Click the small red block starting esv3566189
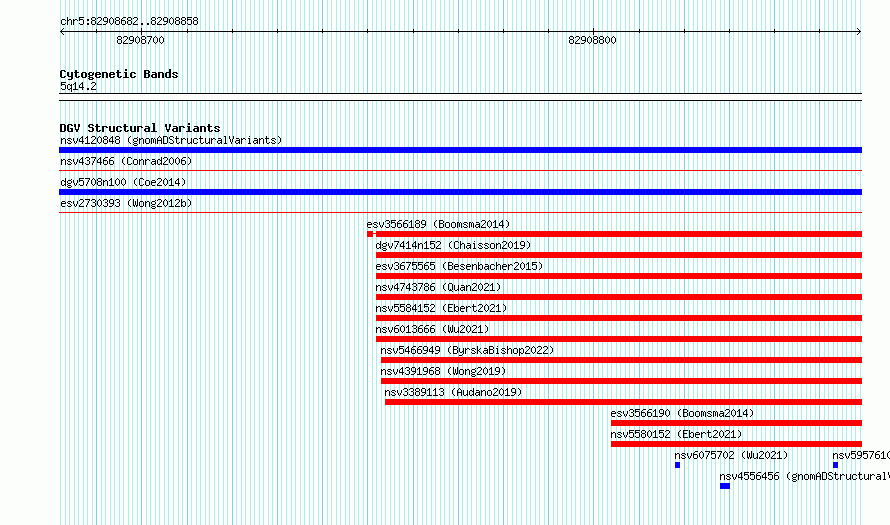The width and height of the screenshot is (890, 525). pos(370,234)
